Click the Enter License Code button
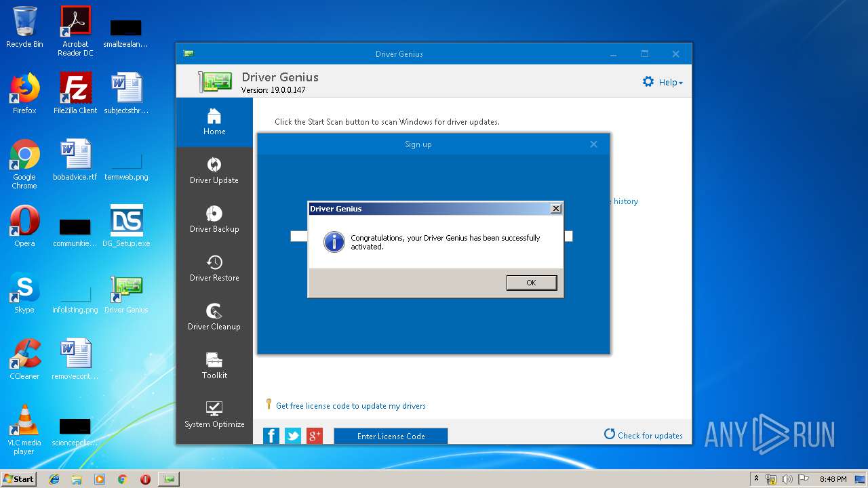868x488 pixels. (x=391, y=436)
